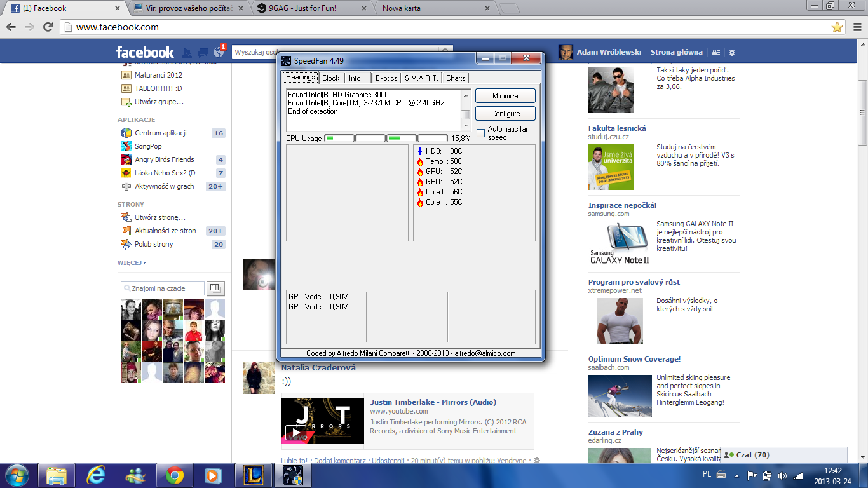Open League of Legends from the taskbar
This screenshot has width=868, height=488.
[253, 475]
